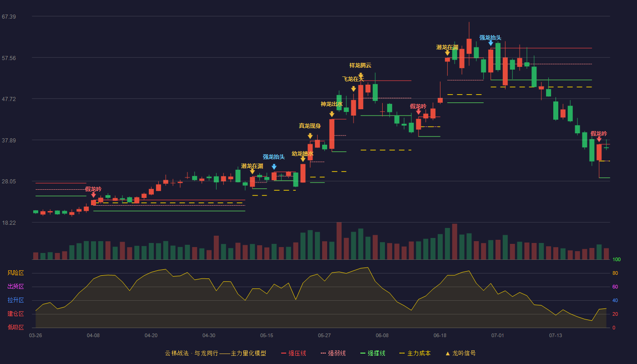Click the 57.56 price axis label
The image size is (637, 364).
(9, 58)
